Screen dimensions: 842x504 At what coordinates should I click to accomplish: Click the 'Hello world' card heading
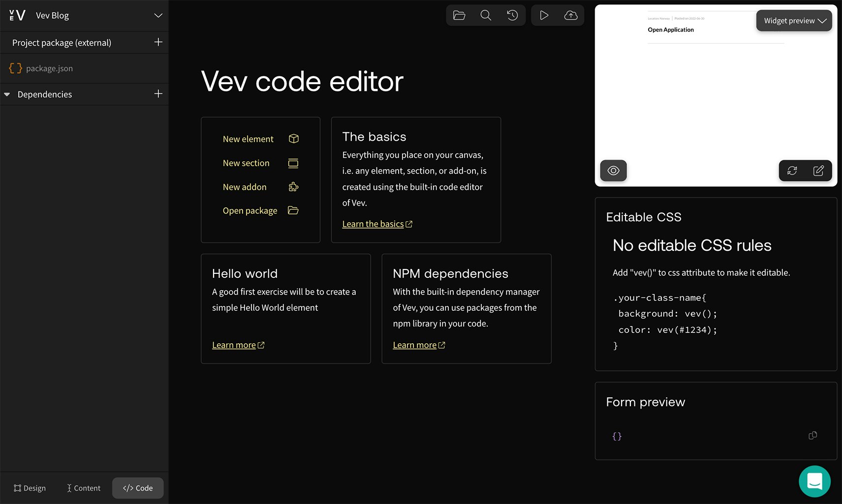pos(245,273)
